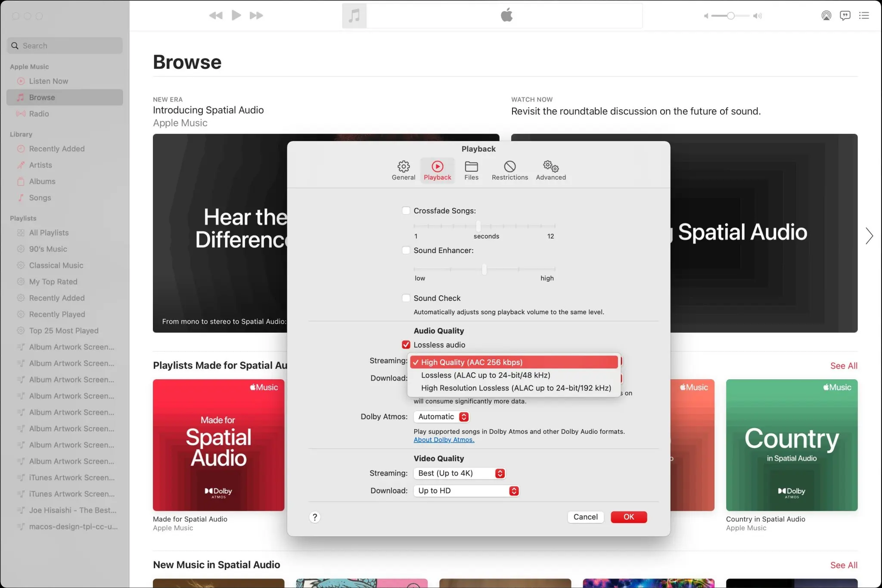This screenshot has height=588, width=882.
Task: Click the About Dolby Atmos link
Action: 443,439
